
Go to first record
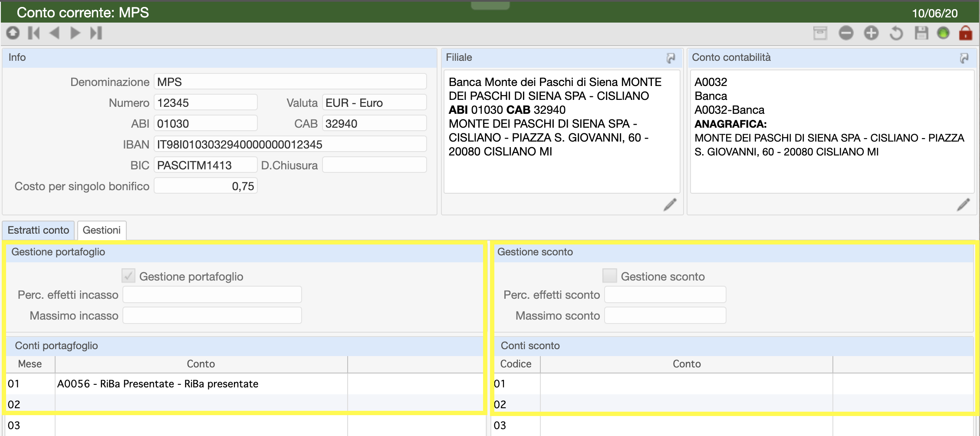point(34,33)
